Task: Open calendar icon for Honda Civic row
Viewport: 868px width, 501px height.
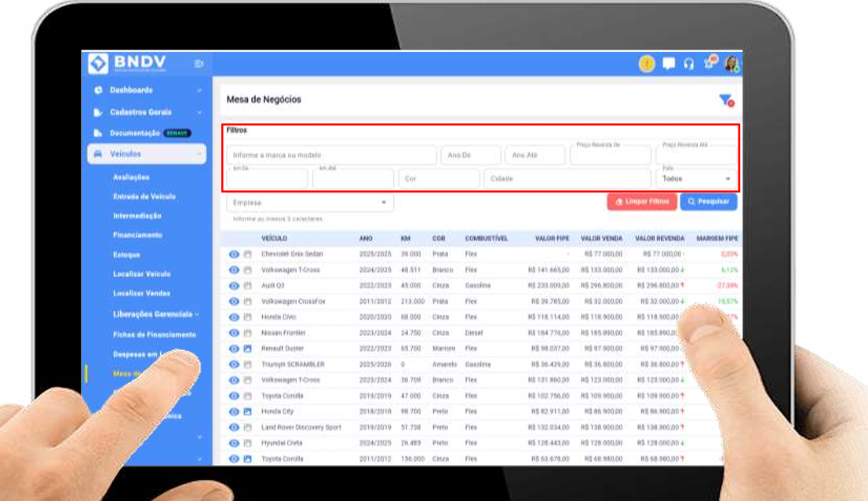Action: point(247,317)
